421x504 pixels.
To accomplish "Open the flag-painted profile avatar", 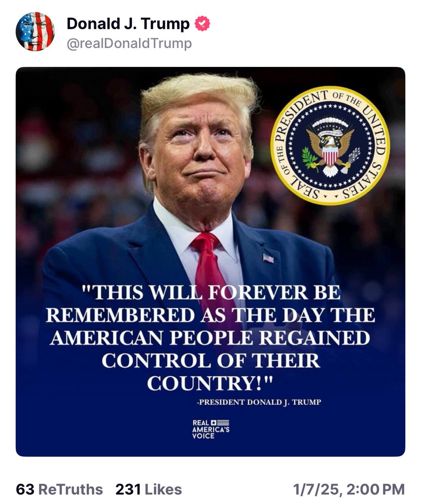I will click(x=35, y=31).
